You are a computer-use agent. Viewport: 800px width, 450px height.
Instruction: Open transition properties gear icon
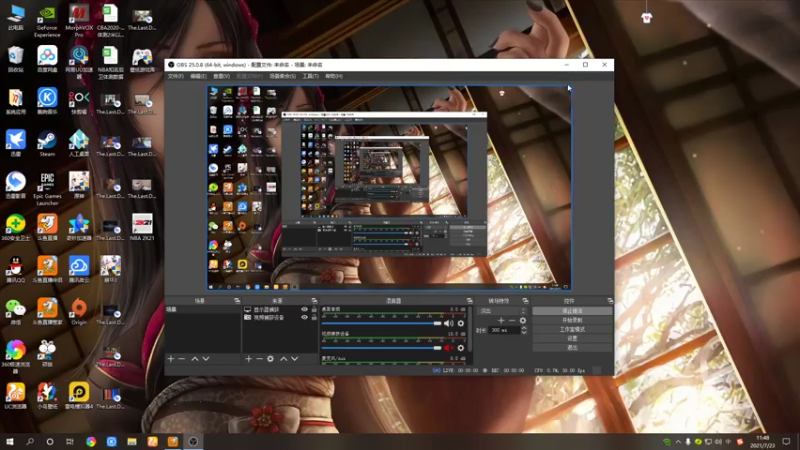[x=522, y=320]
